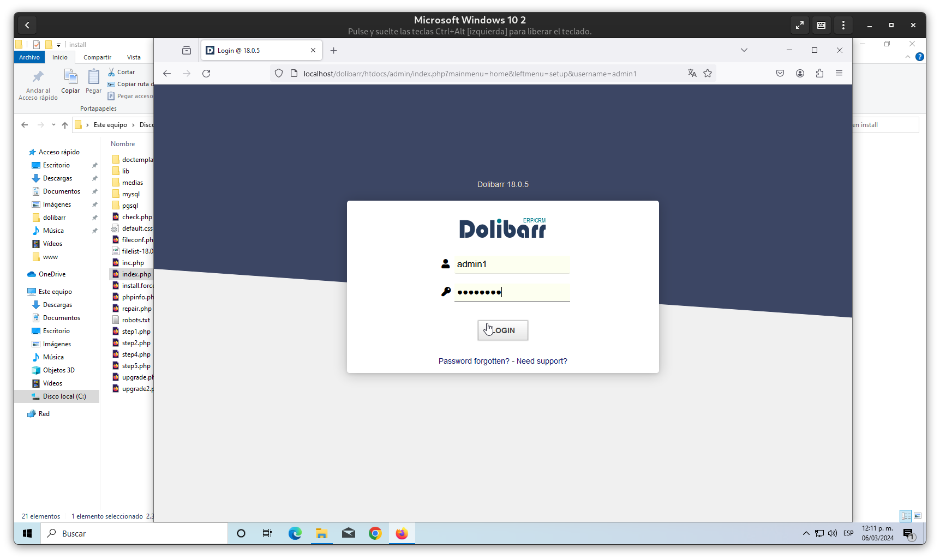
Task: Launch Google Chrome from the taskbar
Action: pos(375,533)
